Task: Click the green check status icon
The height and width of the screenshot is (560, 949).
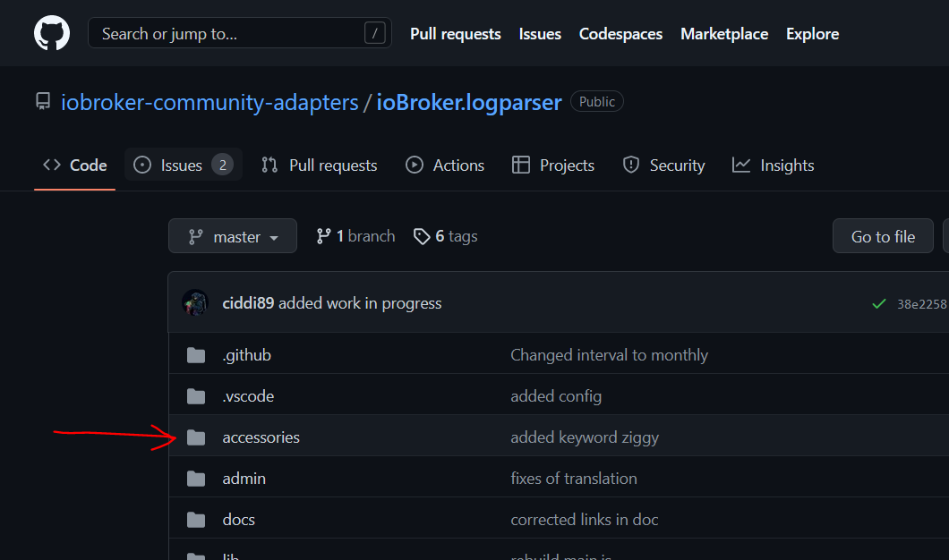Action: [x=879, y=303]
